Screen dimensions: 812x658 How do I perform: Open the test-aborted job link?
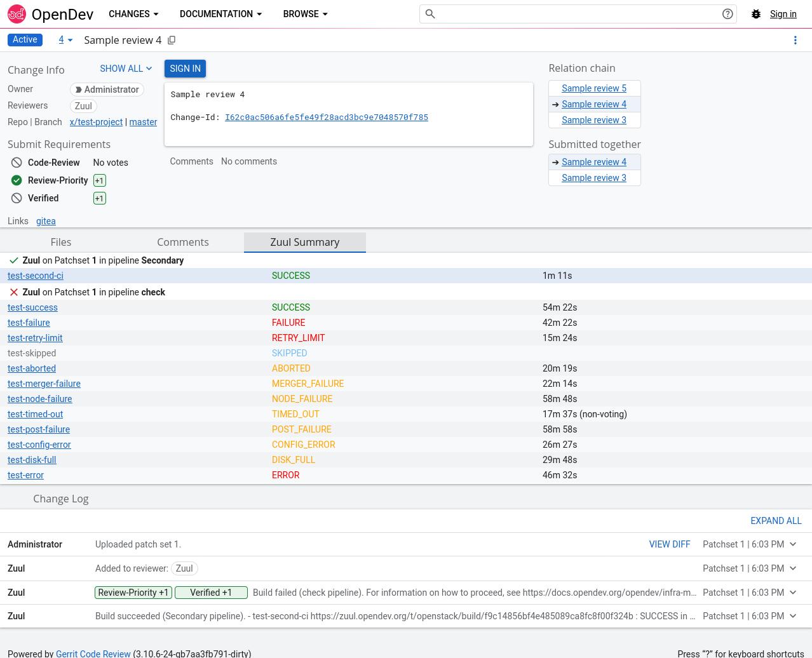click(32, 368)
